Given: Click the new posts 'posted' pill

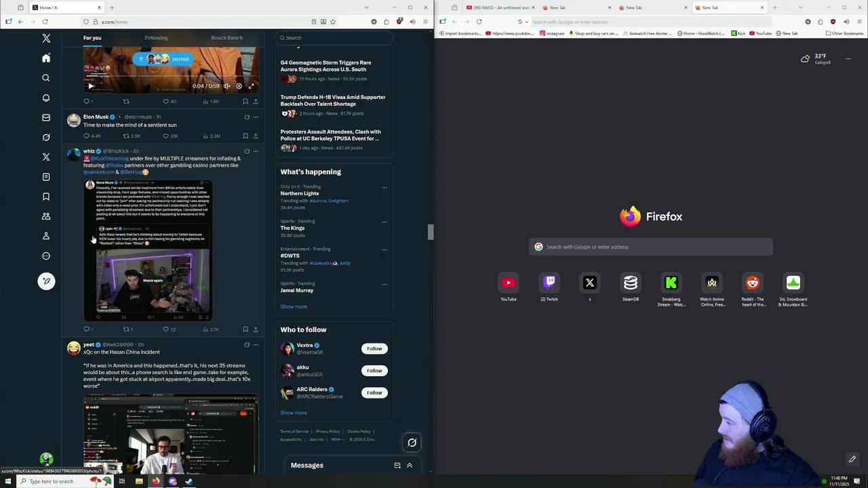Looking at the screenshot, I should tap(161, 59).
